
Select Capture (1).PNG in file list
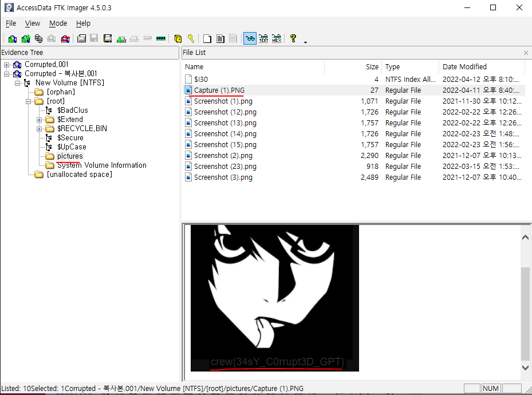coord(353,90)
